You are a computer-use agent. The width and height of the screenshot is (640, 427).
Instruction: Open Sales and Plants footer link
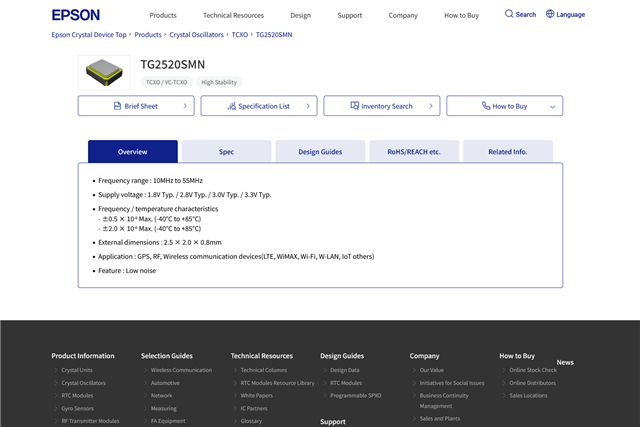pyautogui.click(x=440, y=418)
